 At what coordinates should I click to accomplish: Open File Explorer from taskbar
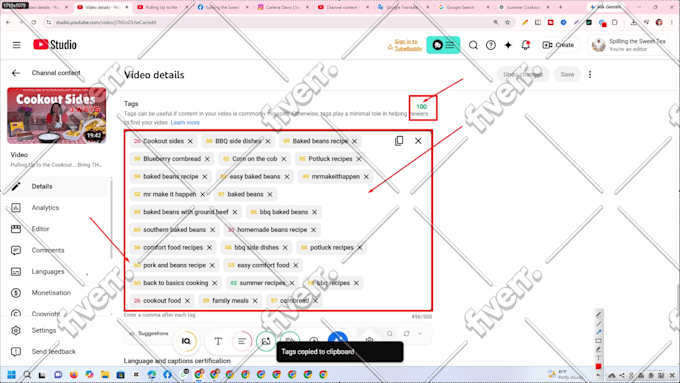pos(105,374)
